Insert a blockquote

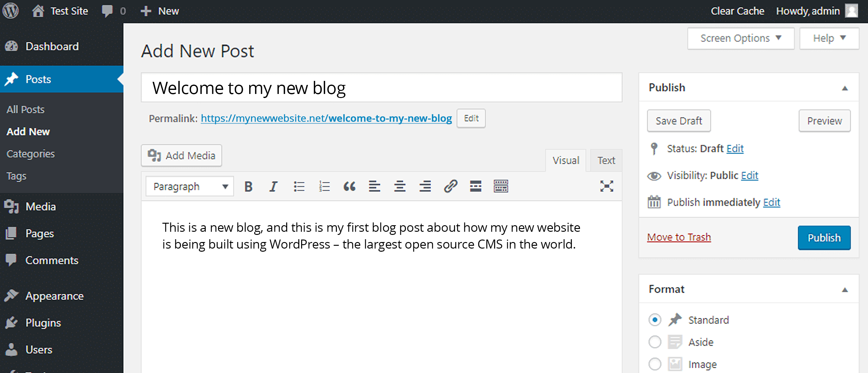[x=349, y=186]
